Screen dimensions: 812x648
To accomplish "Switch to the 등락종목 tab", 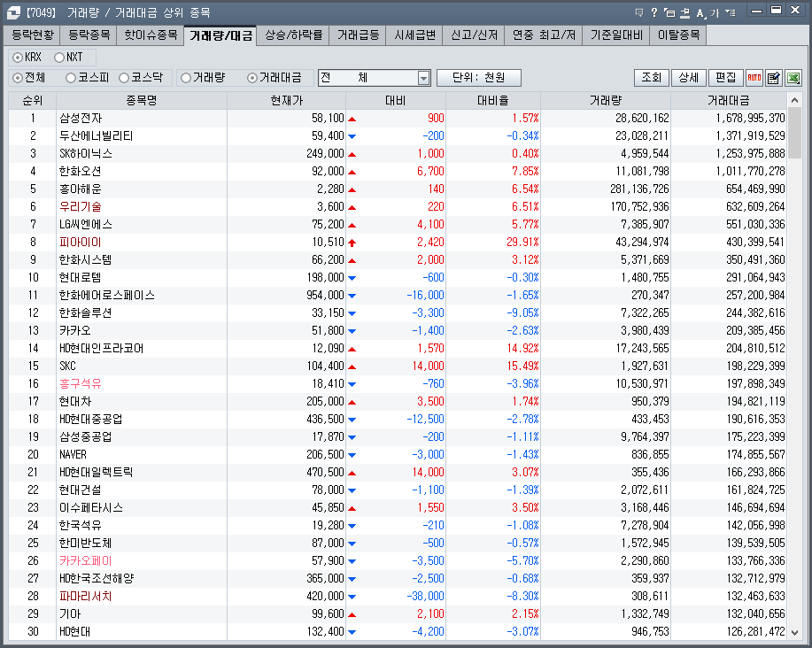I will (x=89, y=35).
